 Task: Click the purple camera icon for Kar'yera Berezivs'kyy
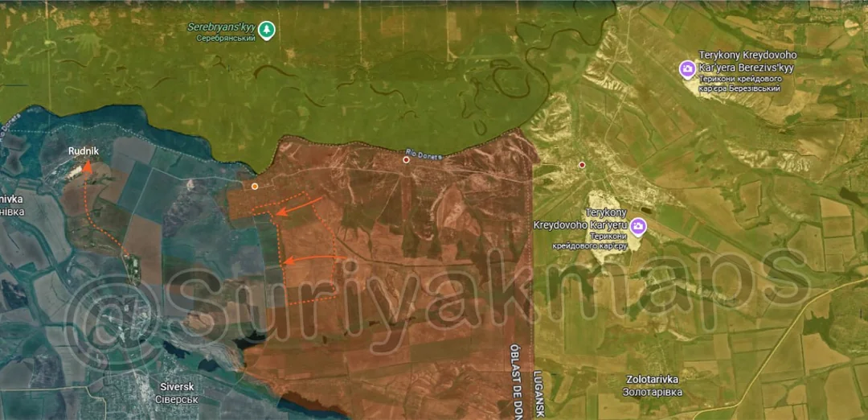pyautogui.click(x=688, y=70)
